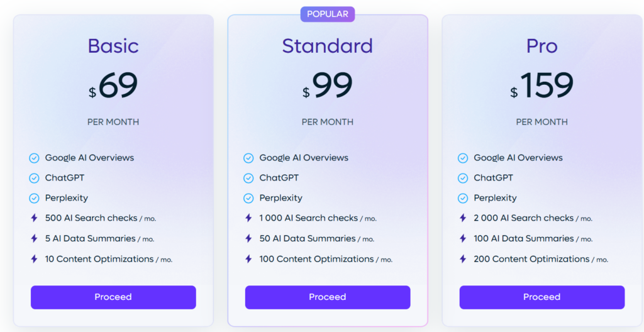Click checkmark icon beside Basic Google AI Overviews

pyautogui.click(x=34, y=158)
